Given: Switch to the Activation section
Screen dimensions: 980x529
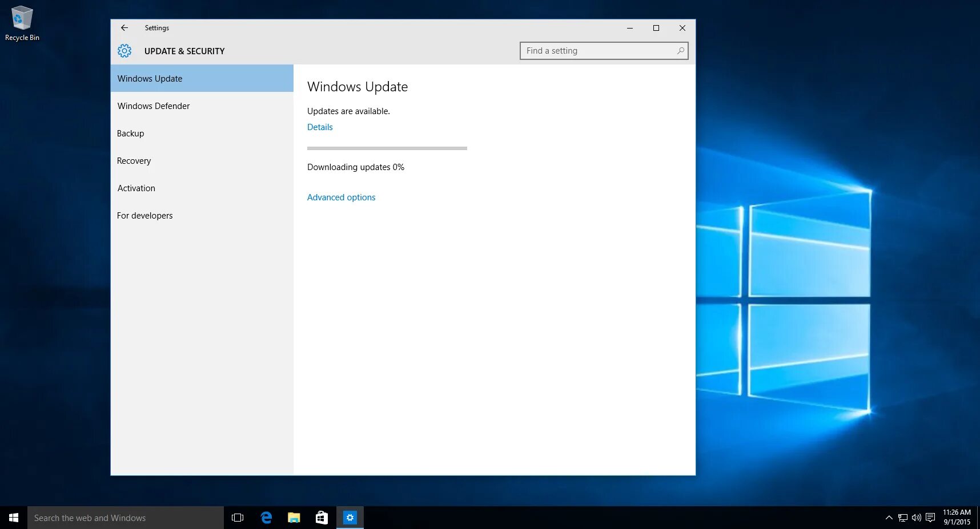Looking at the screenshot, I should point(202,188).
